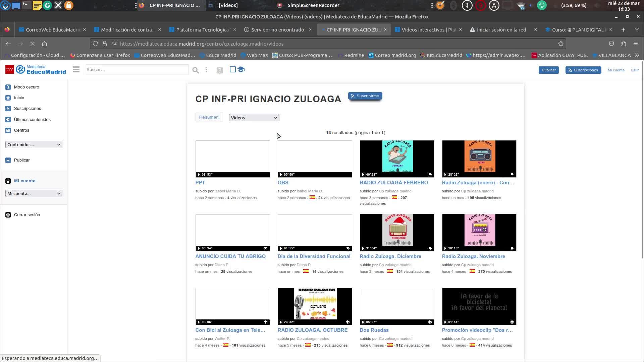
Task: Click the search magnifier icon
Action: coord(196,70)
